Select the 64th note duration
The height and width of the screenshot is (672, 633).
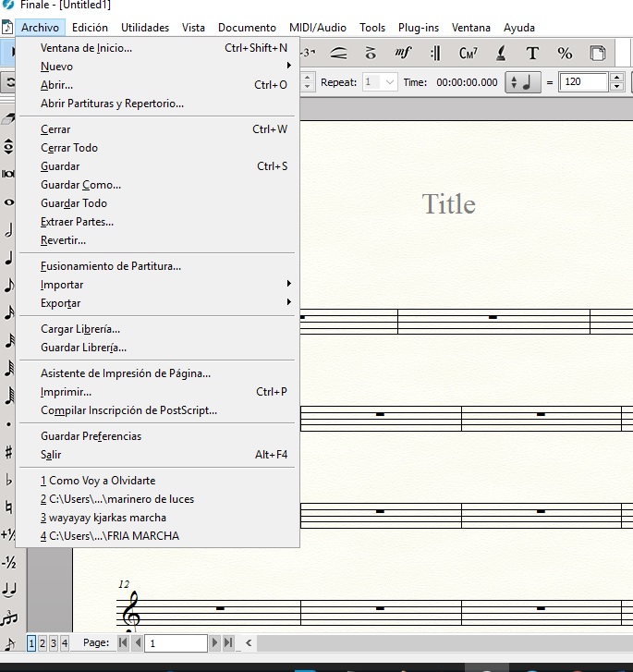8,368
